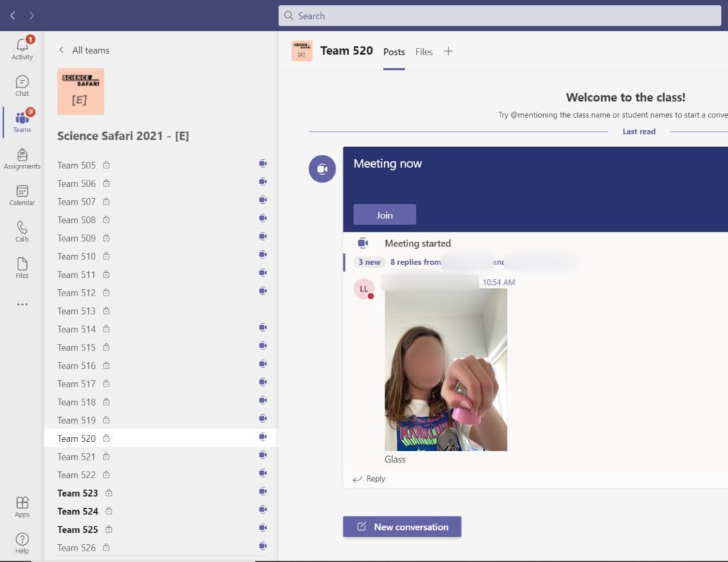728x562 pixels.
Task: Open the Calendar app icon
Action: pos(22,195)
